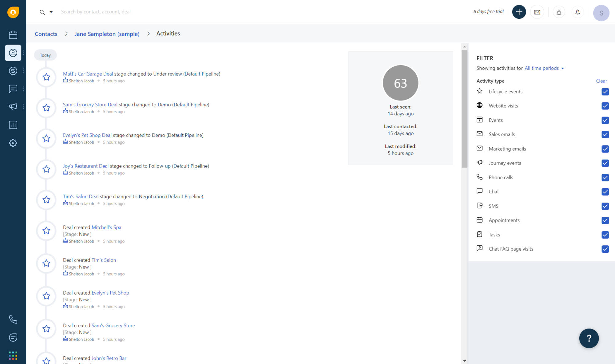Click Clear to reset activity type filters
Screen dimensions: 615x364
tap(601, 81)
